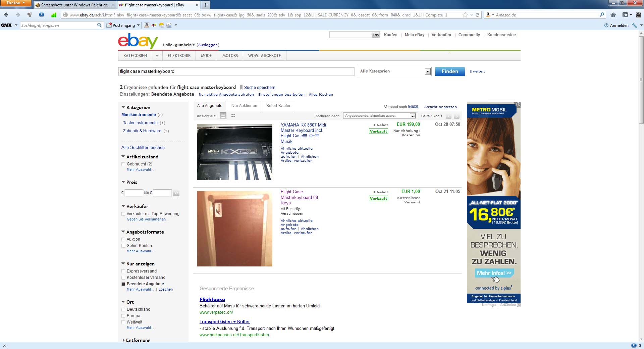This screenshot has height=349, width=644.
Task: Check the Gebraucht condition checkbox
Action: 123,164
